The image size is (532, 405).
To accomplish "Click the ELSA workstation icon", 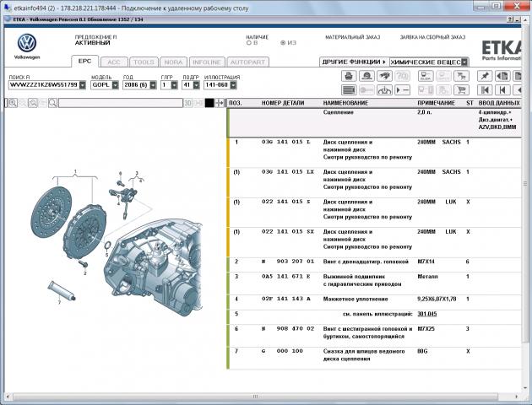I will (x=426, y=76).
